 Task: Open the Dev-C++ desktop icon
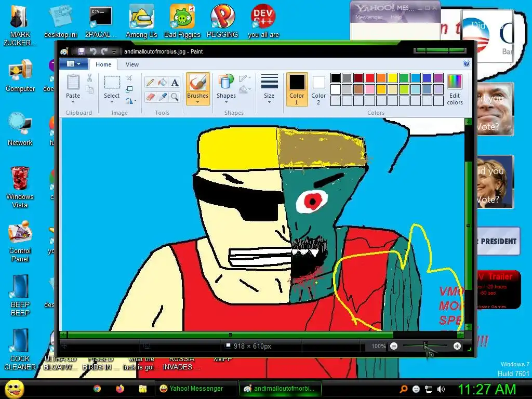263,21
